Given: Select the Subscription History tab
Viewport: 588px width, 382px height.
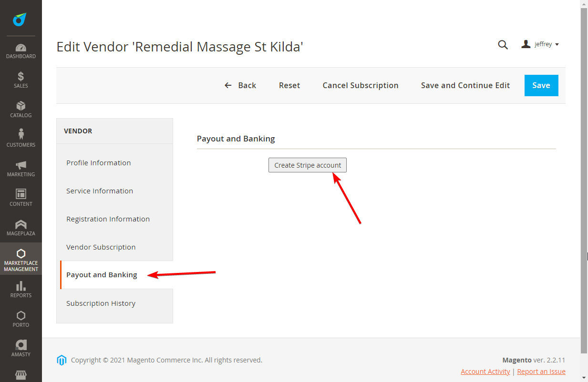Looking at the screenshot, I should coord(114,303).
